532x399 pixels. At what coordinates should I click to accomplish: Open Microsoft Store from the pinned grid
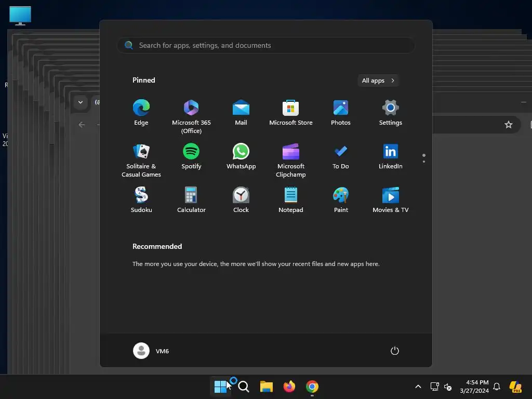coord(291,113)
